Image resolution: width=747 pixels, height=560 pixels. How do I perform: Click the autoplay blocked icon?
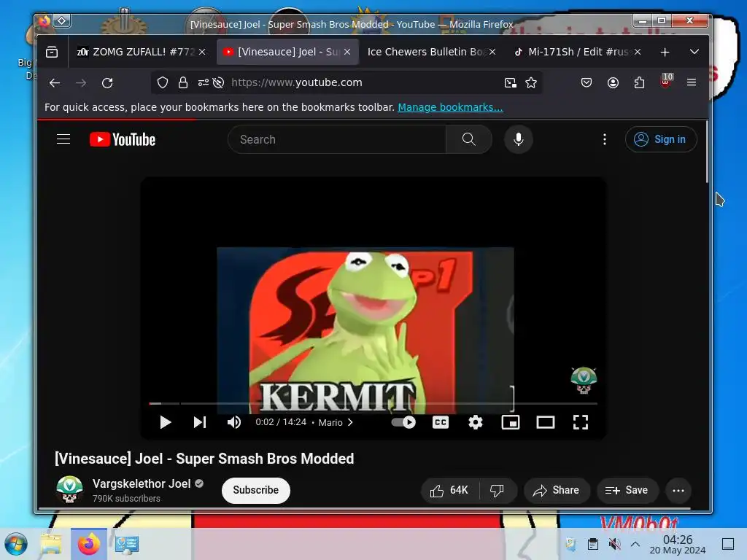point(219,83)
